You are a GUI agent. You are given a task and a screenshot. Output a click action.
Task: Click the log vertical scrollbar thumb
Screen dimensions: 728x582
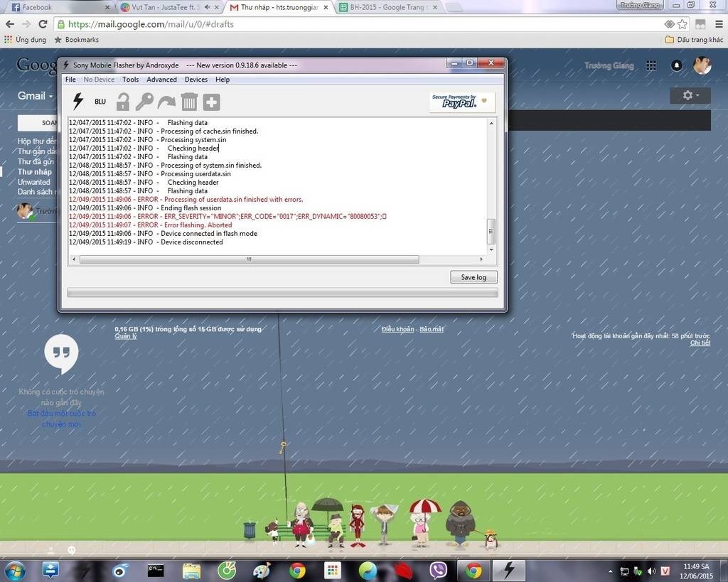pos(491,231)
